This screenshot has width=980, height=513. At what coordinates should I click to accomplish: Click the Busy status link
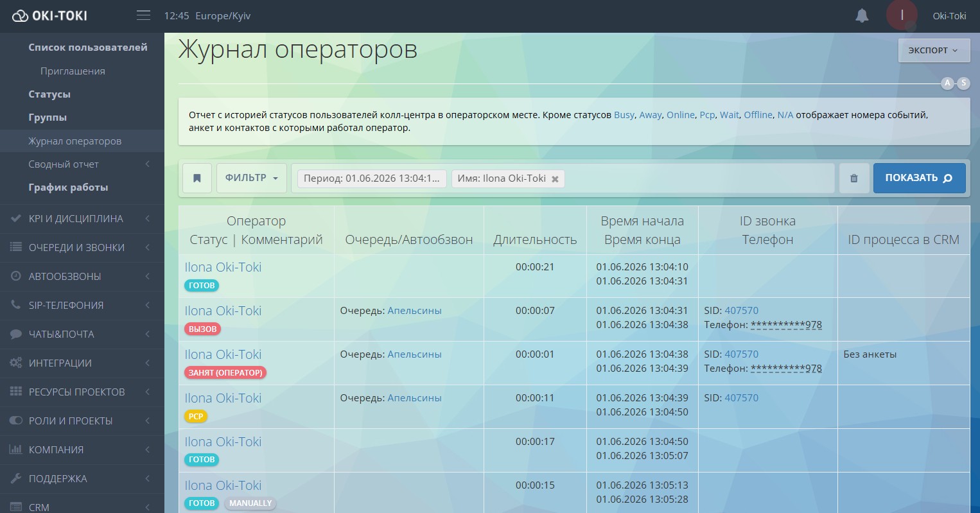click(624, 115)
